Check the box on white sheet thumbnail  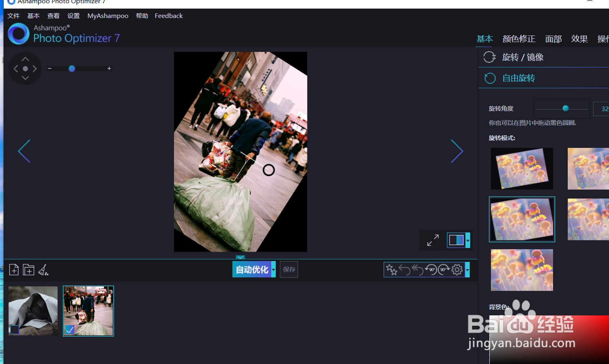(x=15, y=329)
